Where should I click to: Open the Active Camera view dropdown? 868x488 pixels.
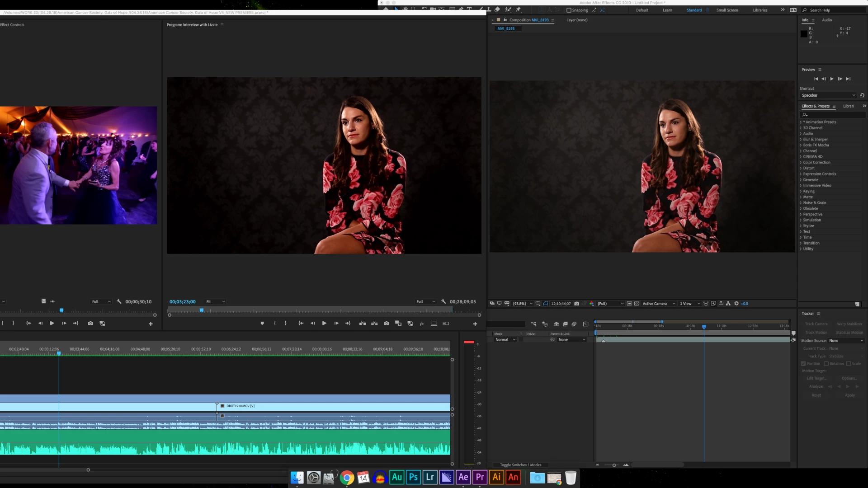658,304
